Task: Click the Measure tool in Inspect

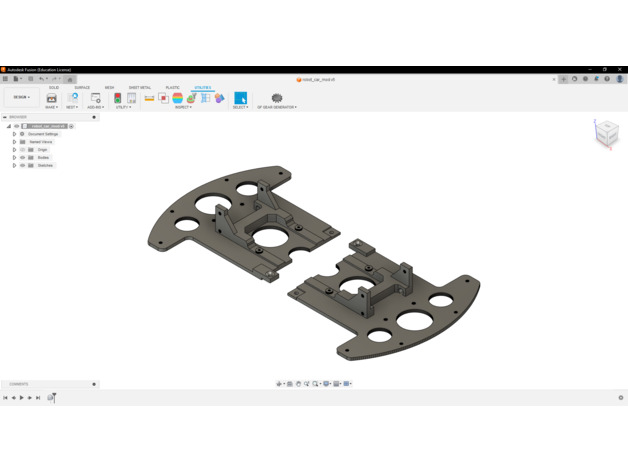Action: pyautogui.click(x=149, y=98)
